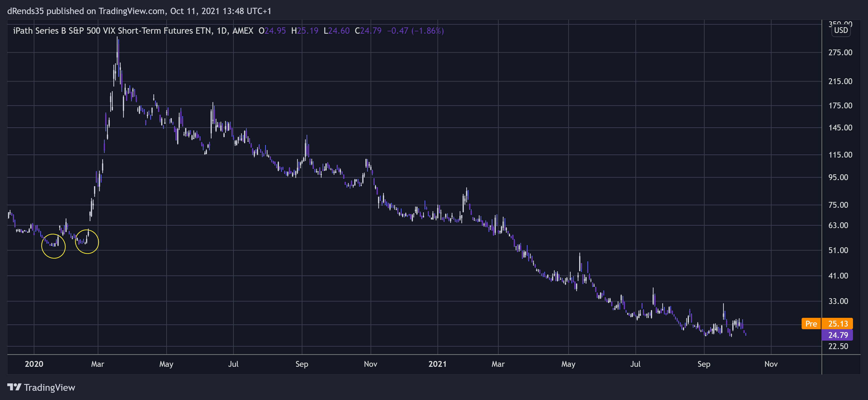Click the 63.00 price axis label

[x=838, y=225]
